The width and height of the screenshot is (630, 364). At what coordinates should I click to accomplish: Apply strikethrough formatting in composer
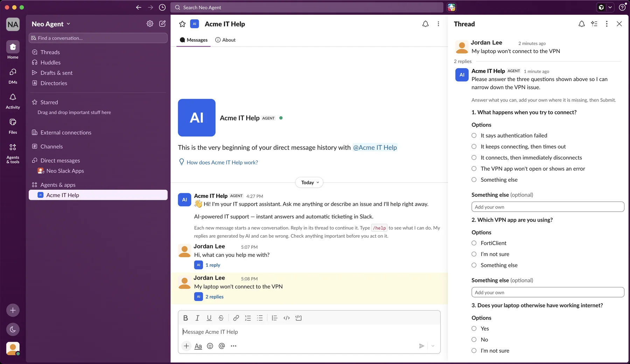coord(221,318)
